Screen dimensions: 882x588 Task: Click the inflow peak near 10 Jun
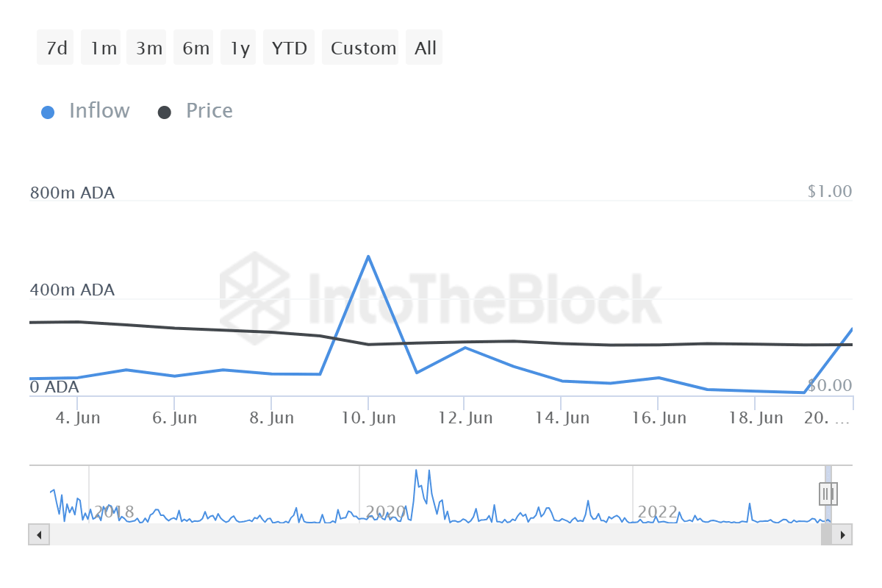[369, 257]
